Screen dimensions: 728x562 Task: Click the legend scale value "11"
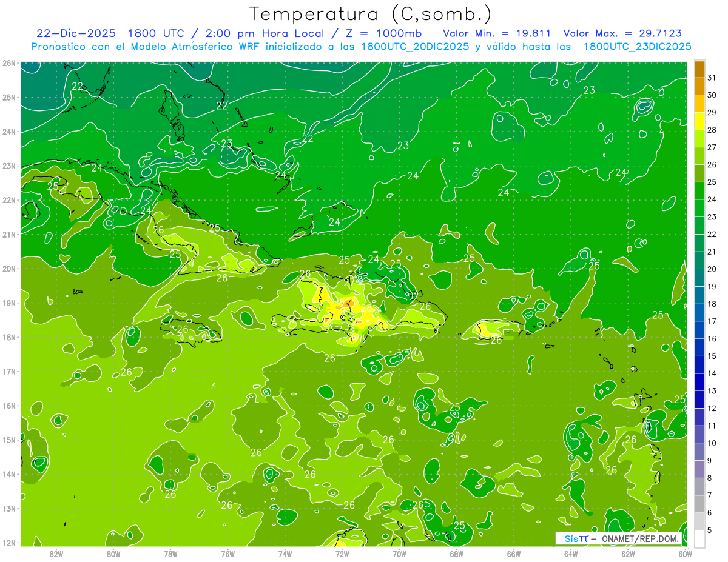pos(712,426)
